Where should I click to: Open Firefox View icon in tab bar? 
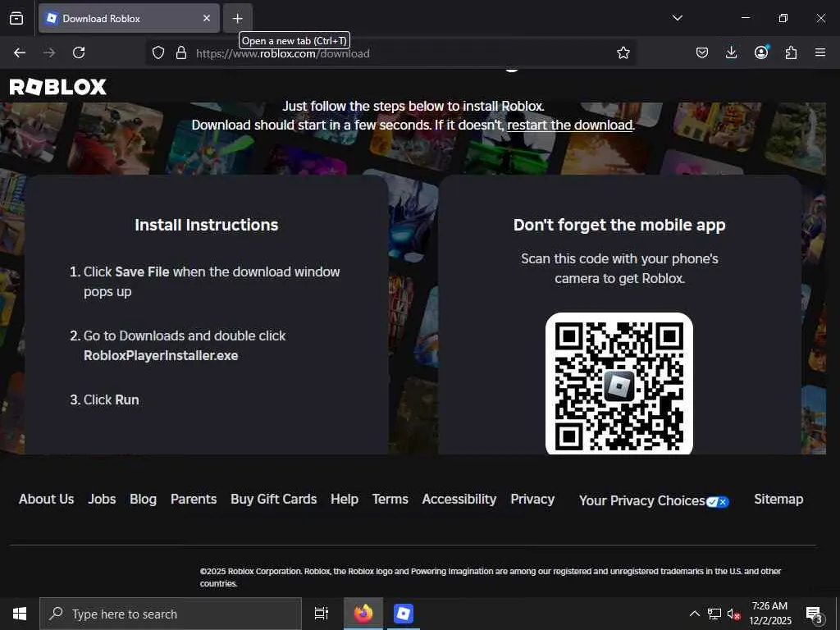pyautogui.click(x=16, y=18)
